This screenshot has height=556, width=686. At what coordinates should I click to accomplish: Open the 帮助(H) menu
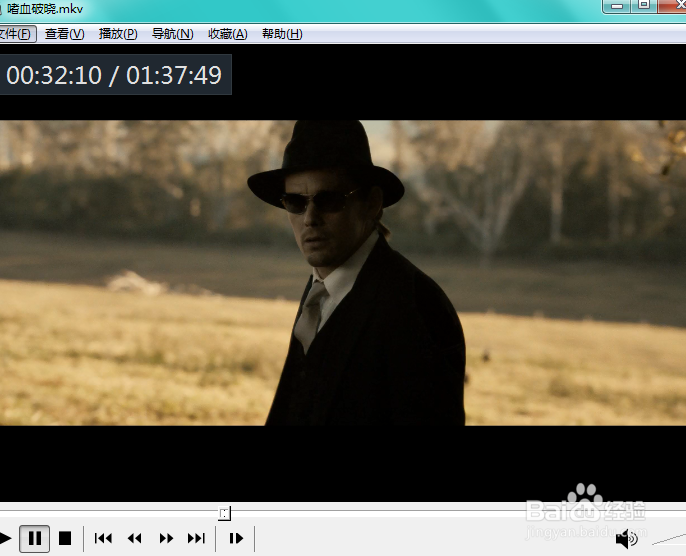(x=282, y=34)
